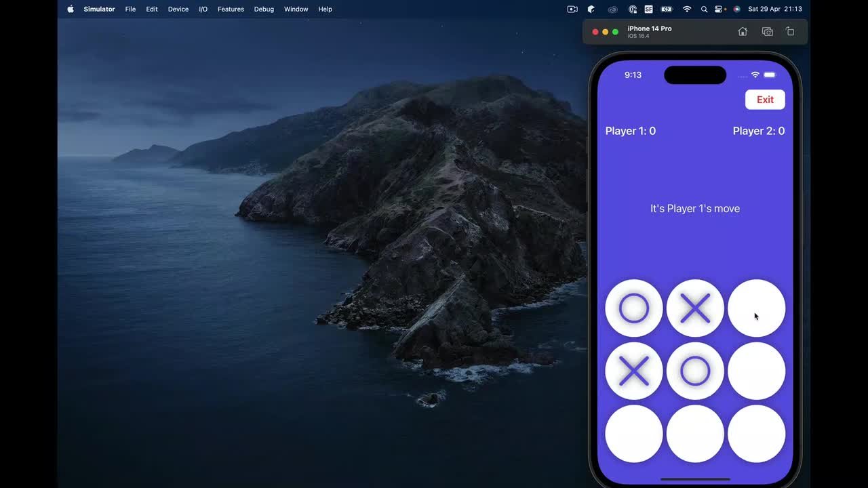Open the File menu

[x=130, y=9]
